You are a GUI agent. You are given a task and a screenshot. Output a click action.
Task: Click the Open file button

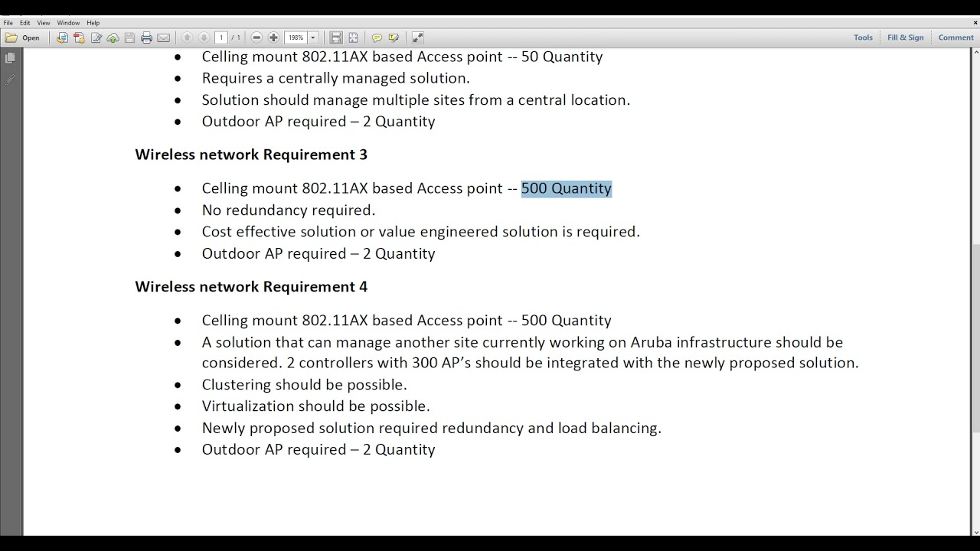[23, 37]
